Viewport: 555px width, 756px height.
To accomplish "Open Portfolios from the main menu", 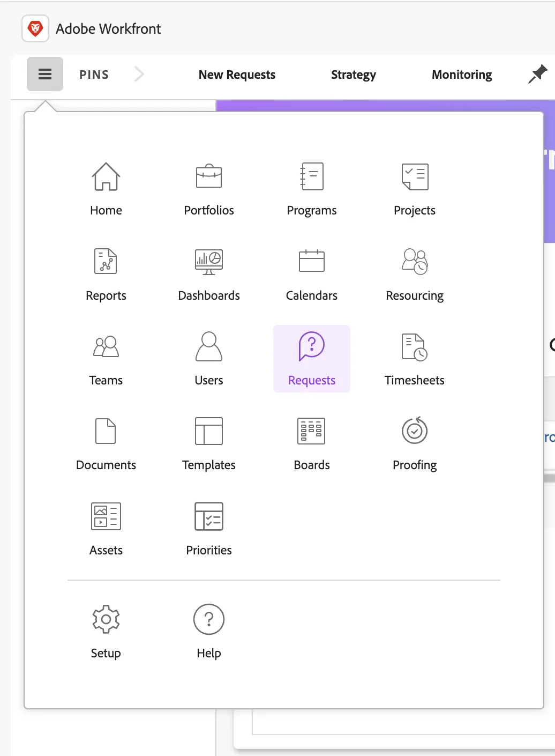I will (x=209, y=188).
